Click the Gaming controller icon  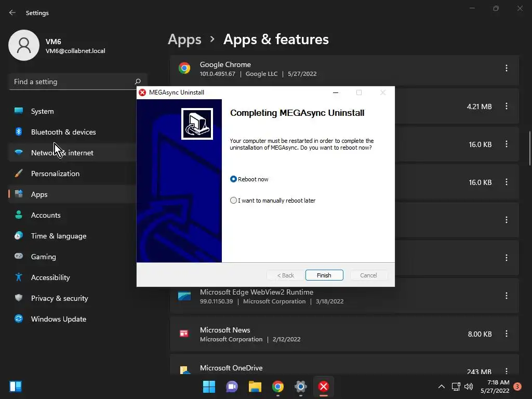(x=19, y=256)
